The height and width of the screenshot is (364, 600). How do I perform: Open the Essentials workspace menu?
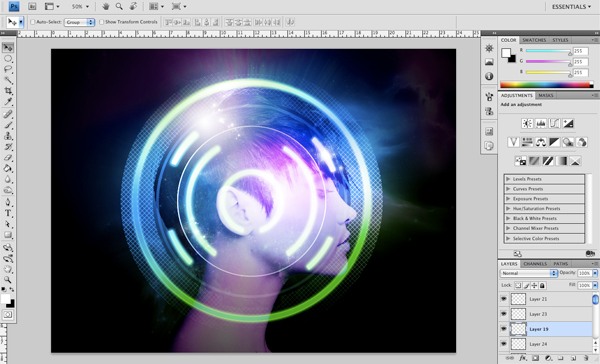571,7
